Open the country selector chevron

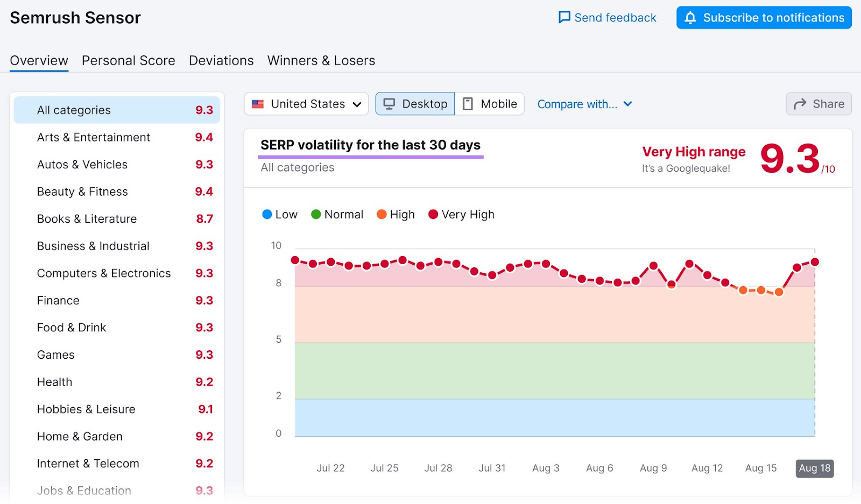coord(357,104)
